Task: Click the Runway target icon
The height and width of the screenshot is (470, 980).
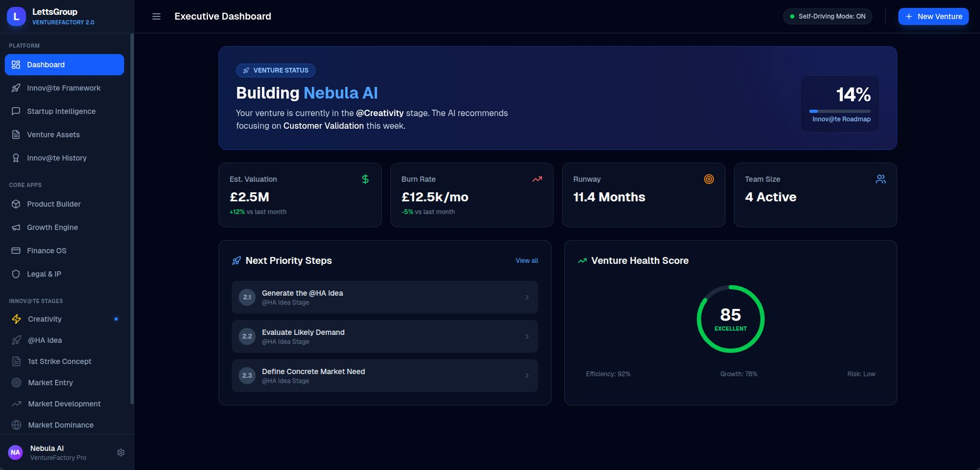Action: click(709, 179)
